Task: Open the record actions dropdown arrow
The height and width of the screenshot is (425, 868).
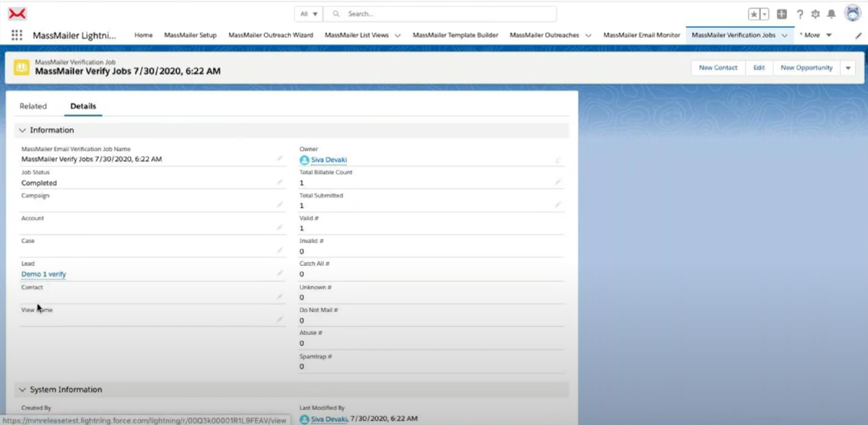Action: pyautogui.click(x=848, y=68)
